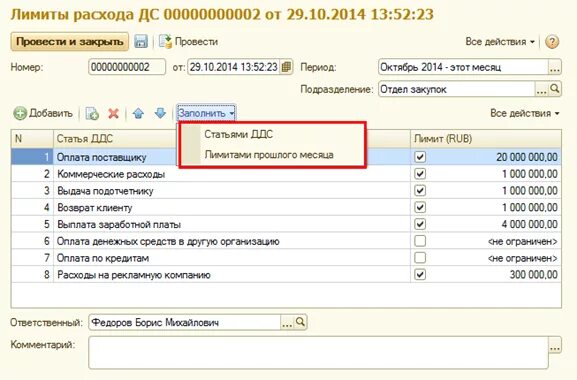Screen dimensions: 577x380
Task: Select the row Выдача подотчетнику
Action: coord(286,191)
